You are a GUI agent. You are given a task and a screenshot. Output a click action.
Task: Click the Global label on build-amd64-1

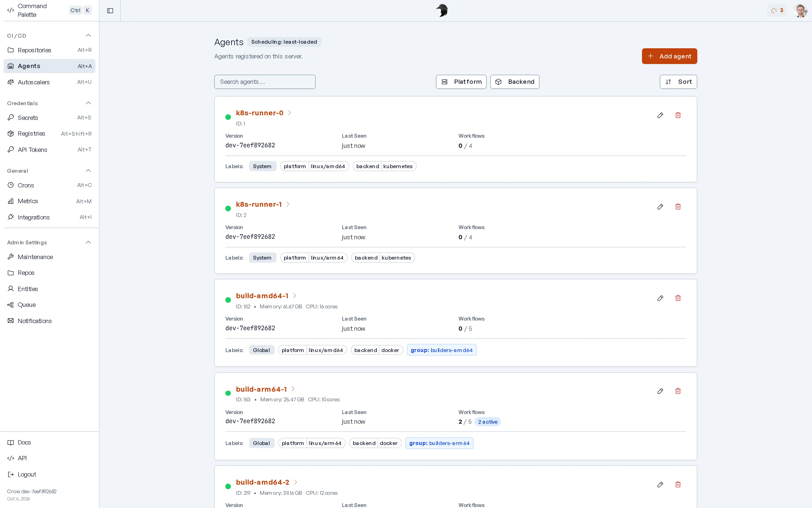point(261,350)
